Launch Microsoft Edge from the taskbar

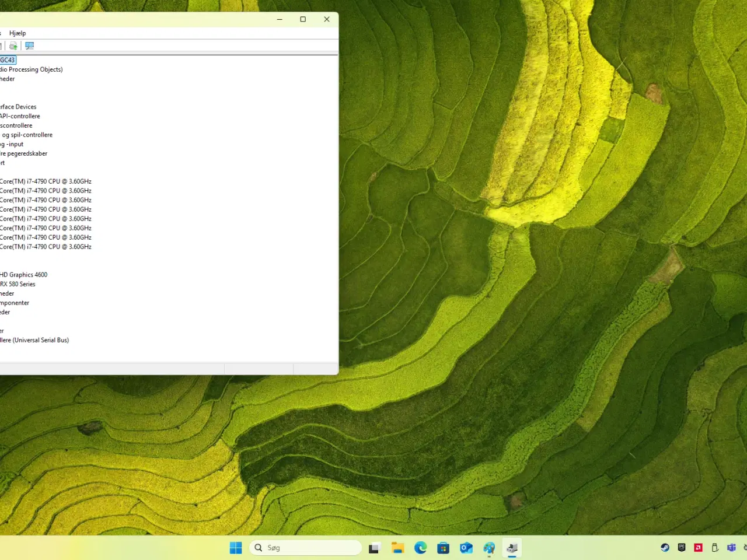point(420,548)
